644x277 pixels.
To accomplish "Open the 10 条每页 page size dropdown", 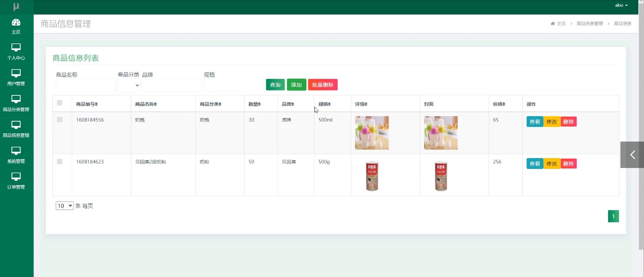I will (x=65, y=206).
